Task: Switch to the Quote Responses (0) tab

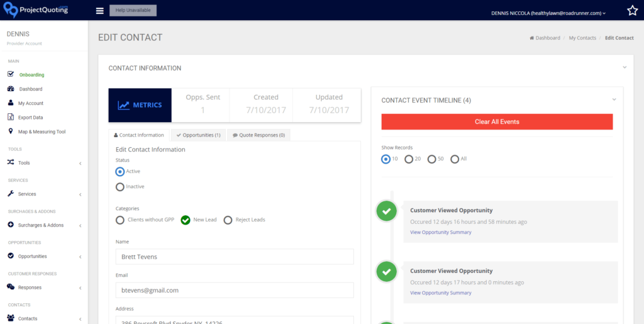Action: tap(258, 135)
